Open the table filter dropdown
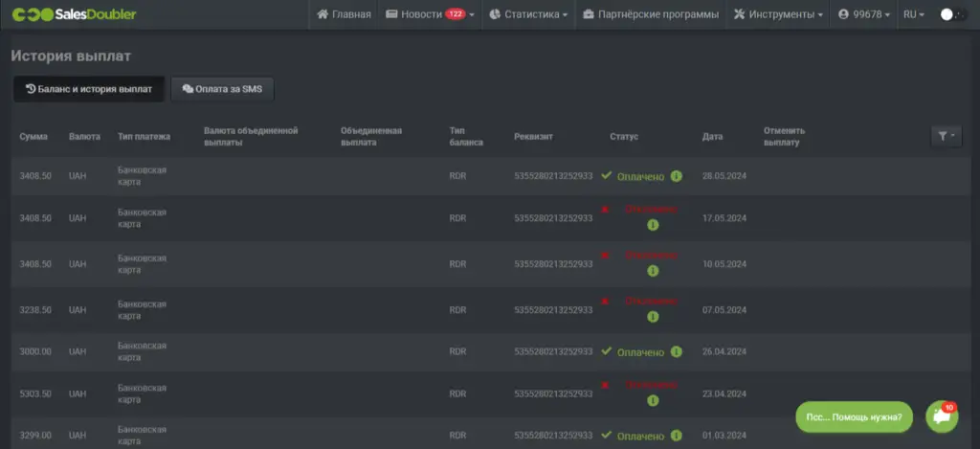 [x=947, y=136]
